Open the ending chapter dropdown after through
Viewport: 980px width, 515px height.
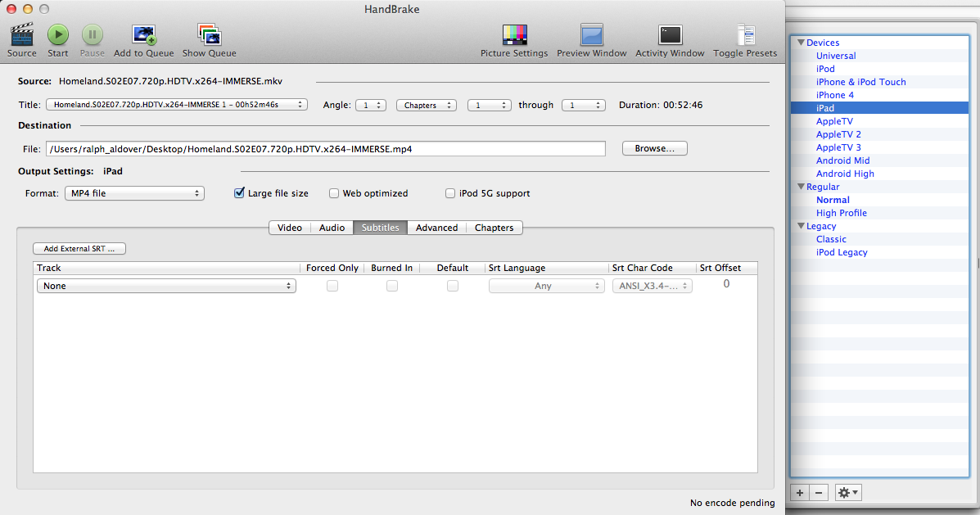584,106
